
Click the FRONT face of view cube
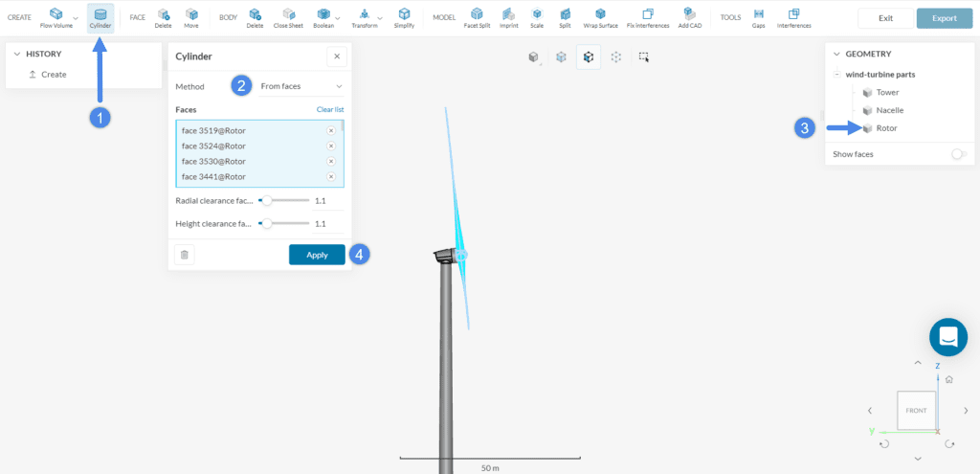pyautogui.click(x=916, y=411)
